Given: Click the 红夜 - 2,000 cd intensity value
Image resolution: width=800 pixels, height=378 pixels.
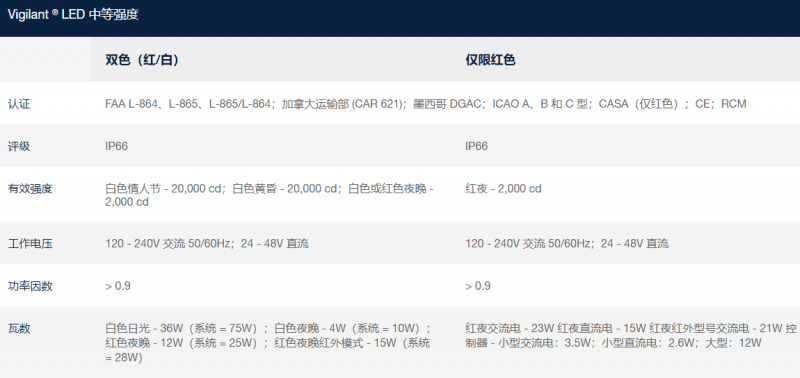Looking at the screenshot, I should click(503, 189).
